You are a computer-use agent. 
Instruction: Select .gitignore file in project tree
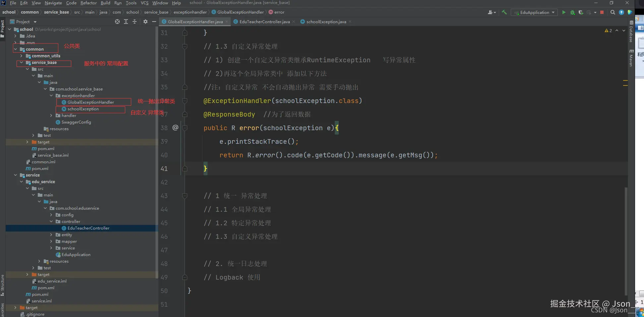(x=35, y=314)
